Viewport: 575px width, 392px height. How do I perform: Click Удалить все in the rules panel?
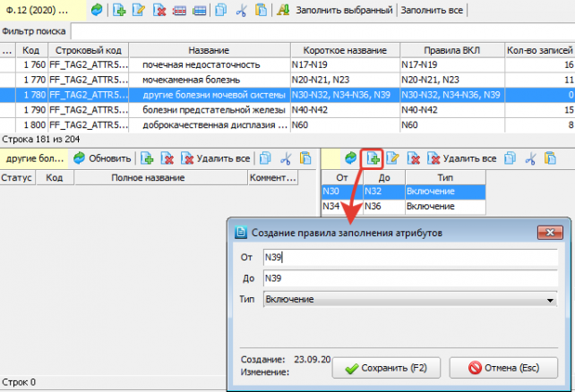point(462,158)
